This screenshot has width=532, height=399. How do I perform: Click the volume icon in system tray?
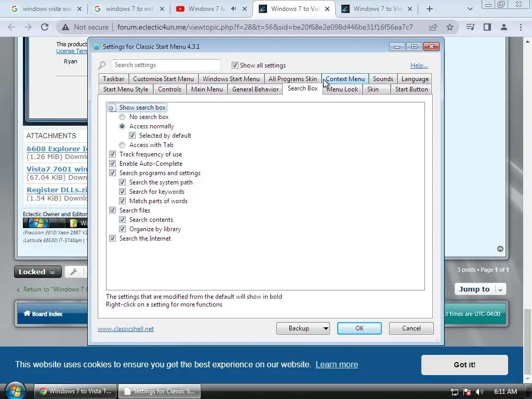[x=480, y=392]
